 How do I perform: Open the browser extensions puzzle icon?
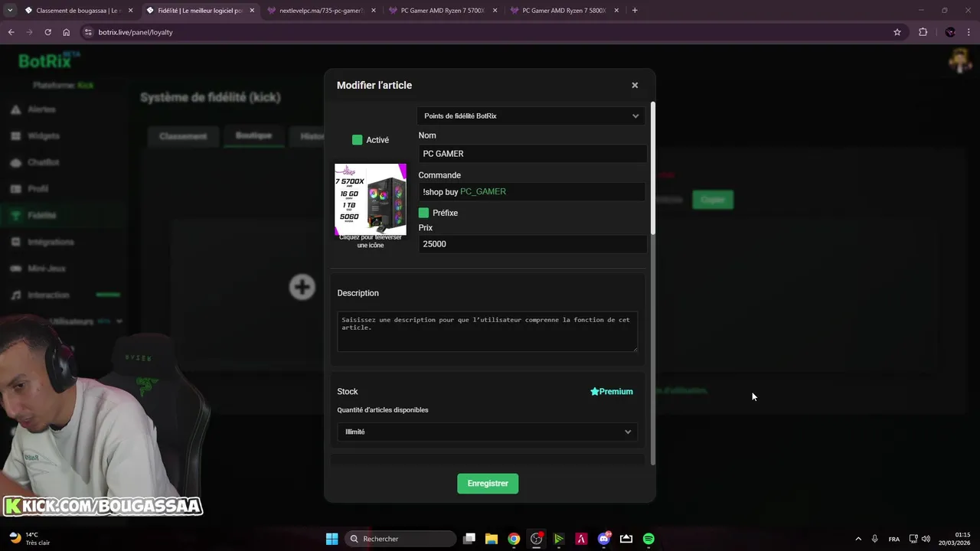click(923, 32)
